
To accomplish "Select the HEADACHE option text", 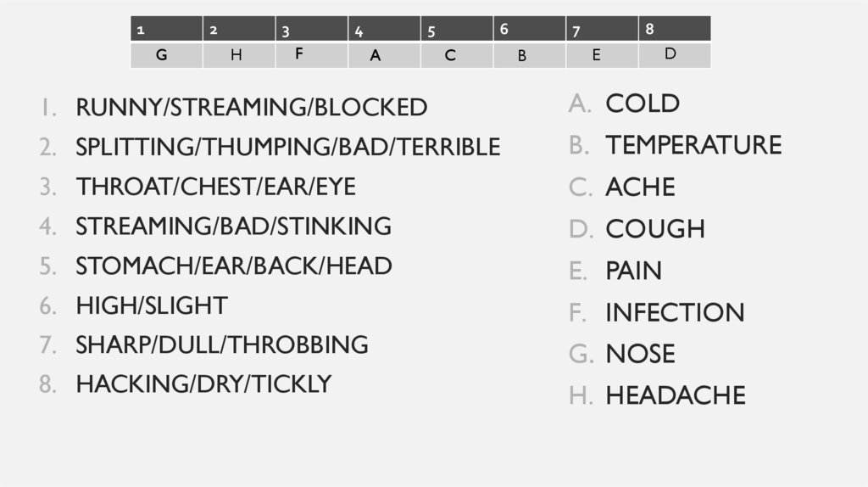I will click(x=676, y=395).
